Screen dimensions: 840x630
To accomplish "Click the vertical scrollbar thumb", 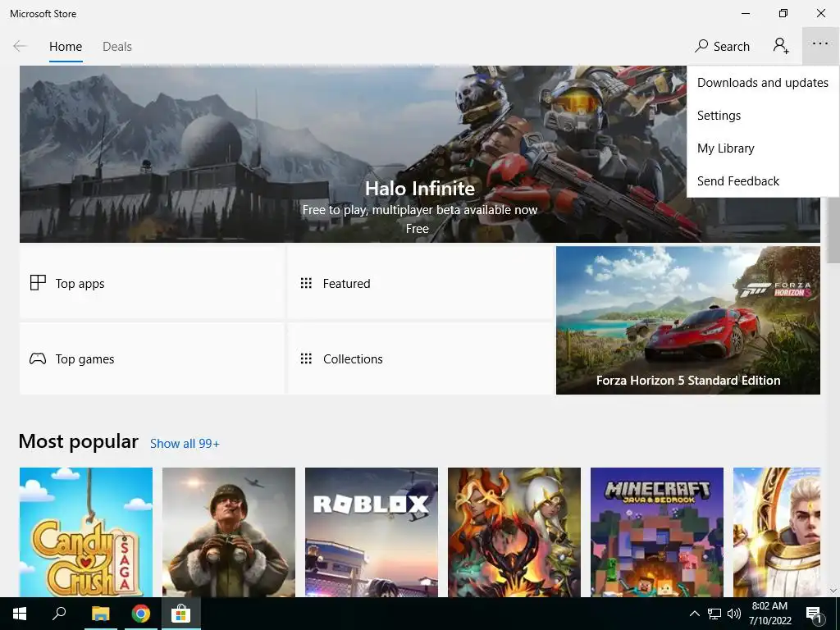I will (833, 230).
